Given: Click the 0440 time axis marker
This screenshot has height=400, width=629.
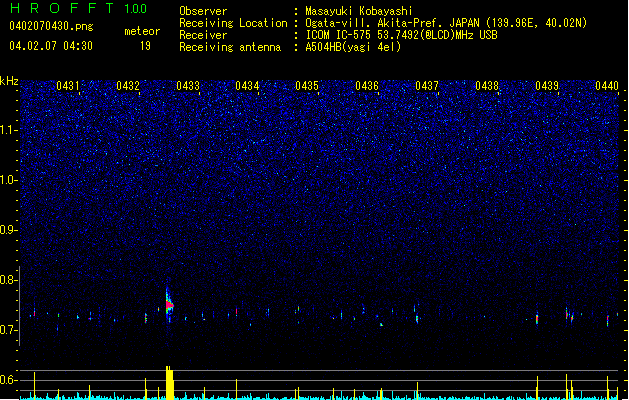Looking at the screenshot, I should point(607,86).
